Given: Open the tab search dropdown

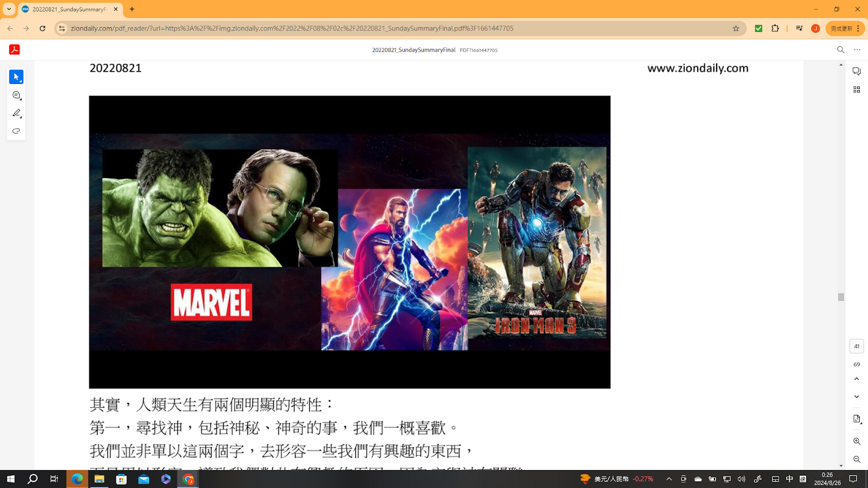Looking at the screenshot, I should click(x=9, y=9).
